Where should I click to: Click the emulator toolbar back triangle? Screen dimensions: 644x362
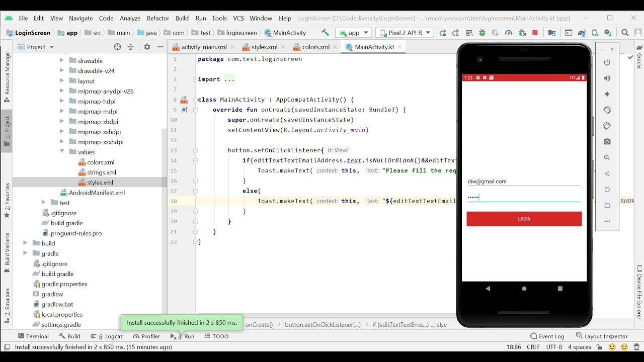607,173
